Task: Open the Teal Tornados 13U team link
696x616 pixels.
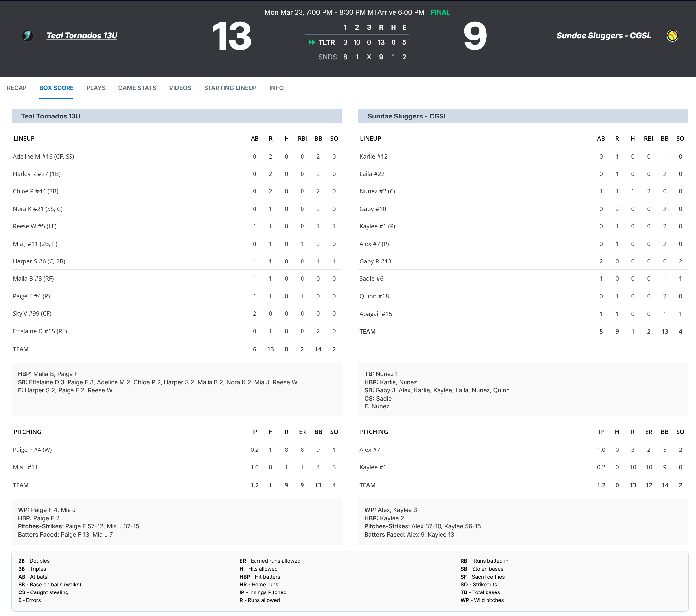Action: point(82,36)
